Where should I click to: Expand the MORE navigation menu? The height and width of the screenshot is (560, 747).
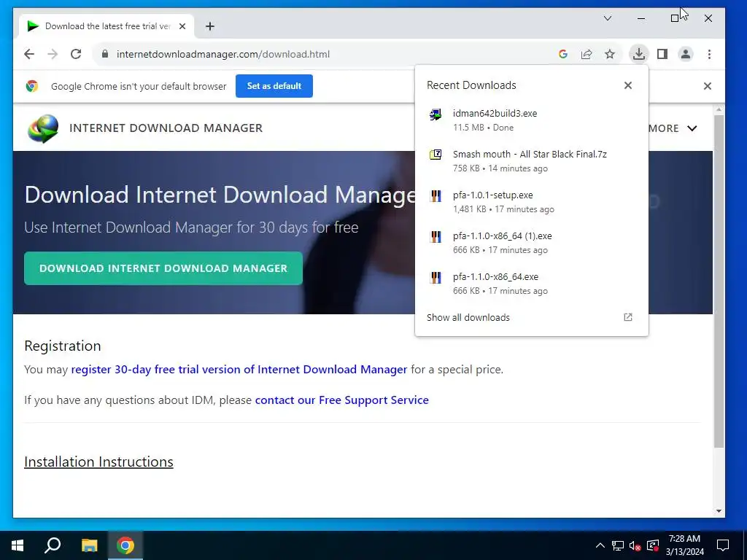(673, 128)
